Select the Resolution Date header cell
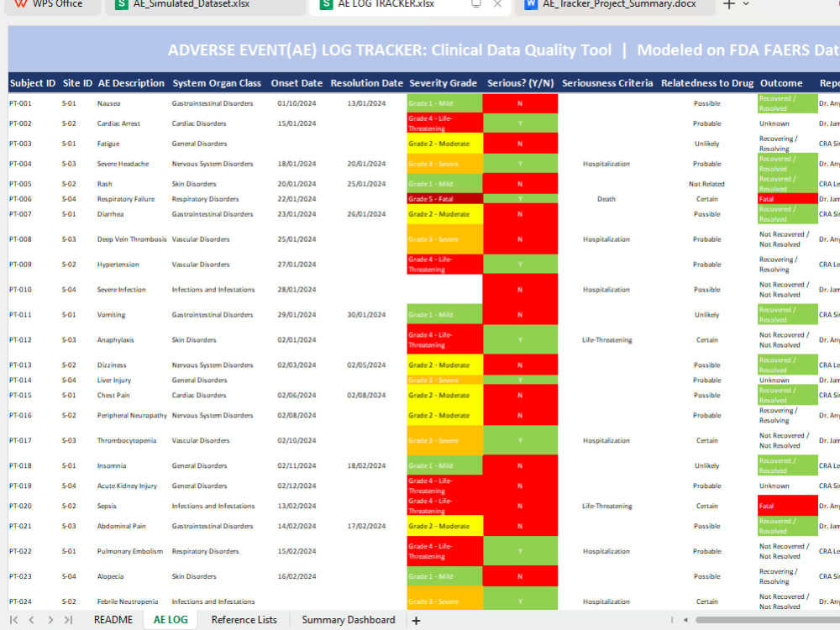The height and width of the screenshot is (630, 840). tap(366, 83)
